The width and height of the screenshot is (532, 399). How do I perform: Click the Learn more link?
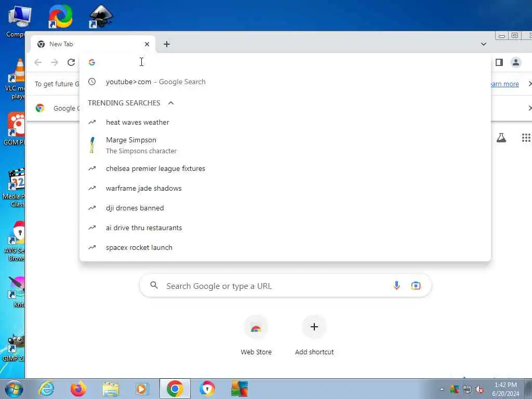click(x=505, y=84)
